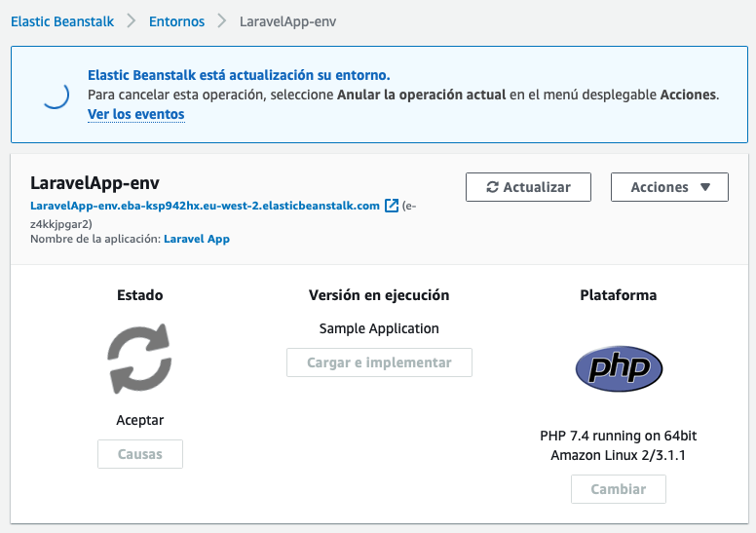756x533 pixels.
Task: Click the Estado column heading
Action: pos(140,294)
